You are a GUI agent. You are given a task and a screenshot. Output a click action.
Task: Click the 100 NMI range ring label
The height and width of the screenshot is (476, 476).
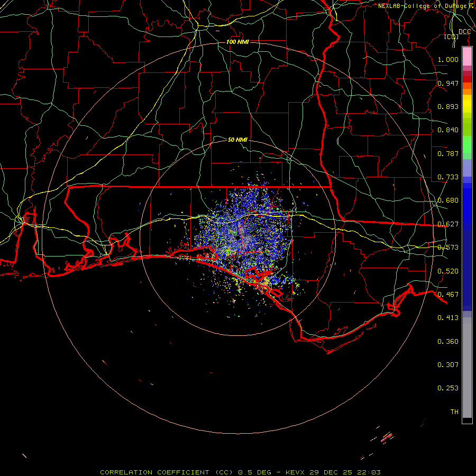pyautogui.click(x=237, y=42)
